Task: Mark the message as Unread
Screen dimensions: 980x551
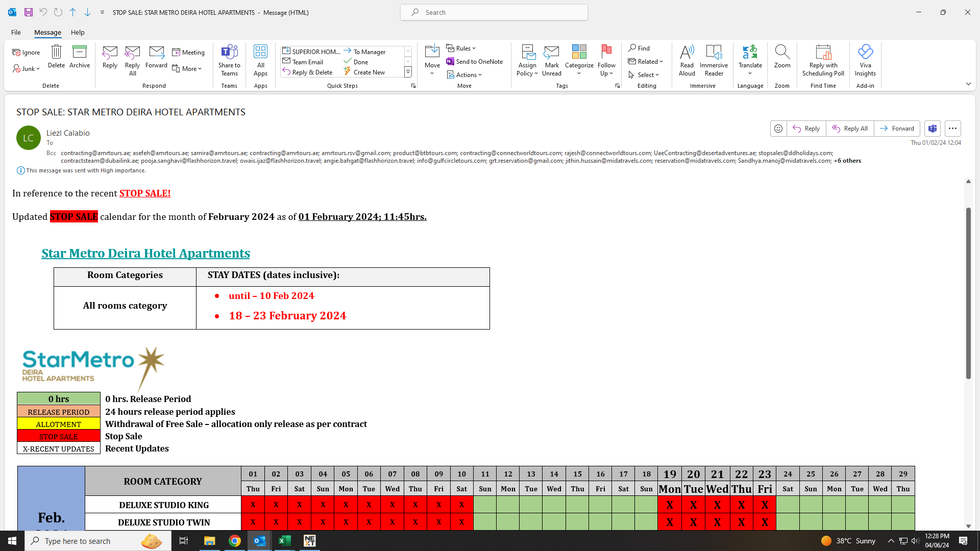Action: pyautogui.click(x=552, y=60)
